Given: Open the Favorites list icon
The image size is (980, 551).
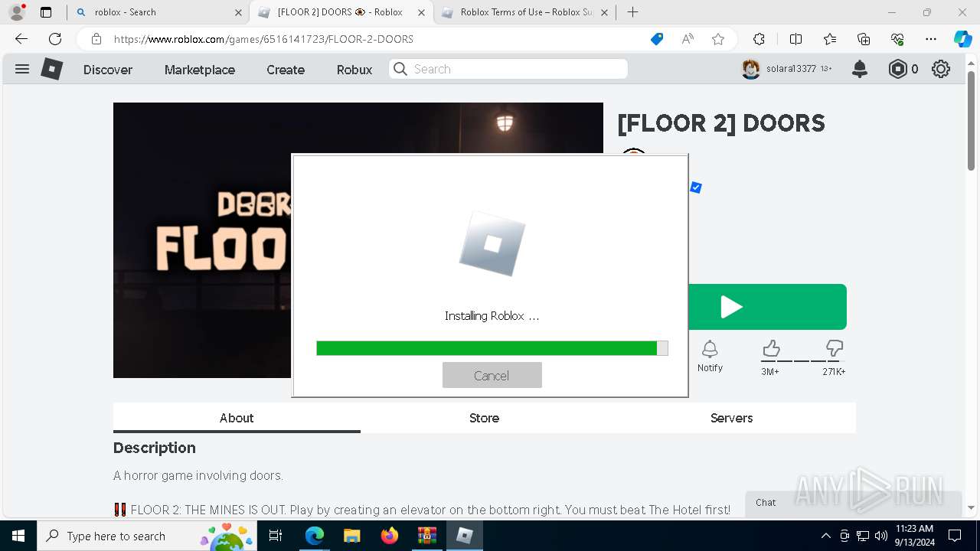Looking at the screenshot, I should pyautogui.click(x=830, y=39).
